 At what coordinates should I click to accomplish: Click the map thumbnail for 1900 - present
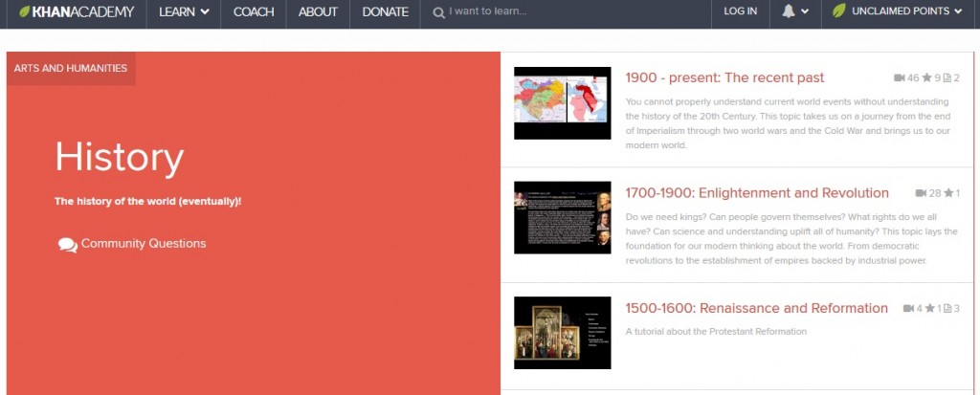point(563,103)
